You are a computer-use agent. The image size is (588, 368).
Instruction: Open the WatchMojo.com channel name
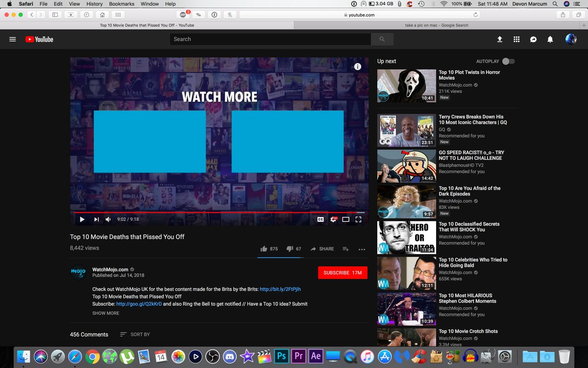(x=110, y=269)
